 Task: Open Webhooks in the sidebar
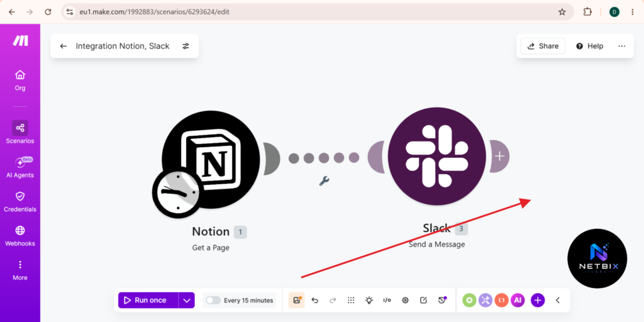click(20, 236)
